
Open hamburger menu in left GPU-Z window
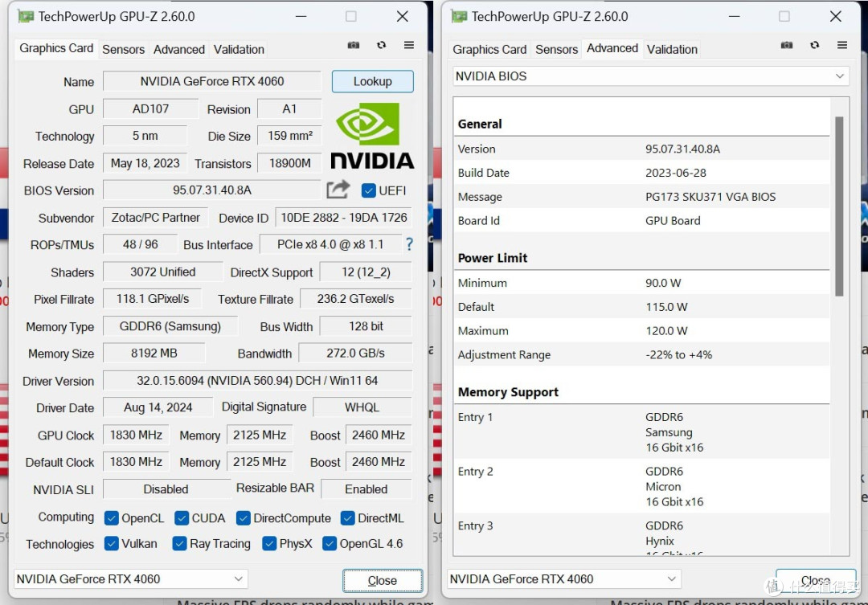tap(409, 45)
